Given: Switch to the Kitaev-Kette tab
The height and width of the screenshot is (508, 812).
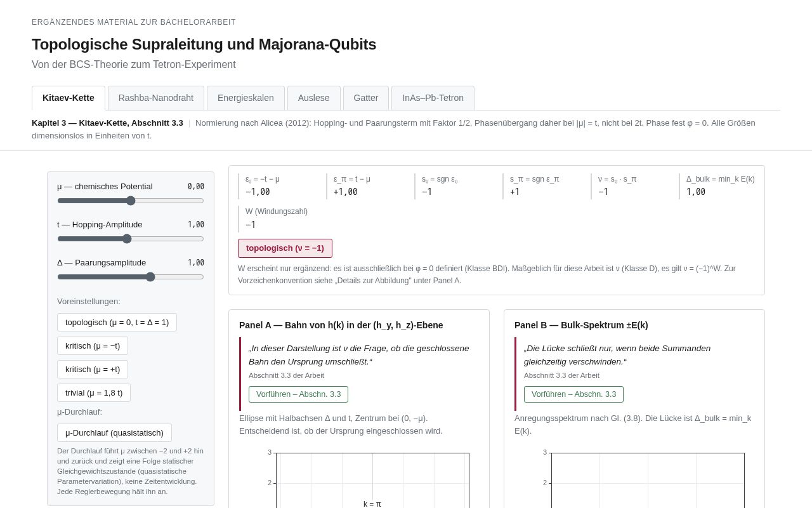Looking at the screenshot, I should [x=69, y=98].
